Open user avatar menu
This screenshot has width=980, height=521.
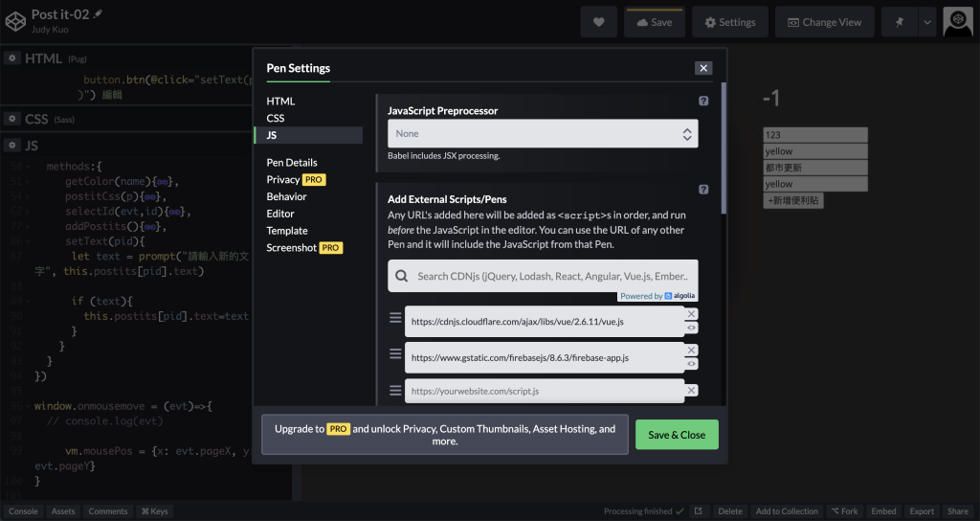pos(957,22)
